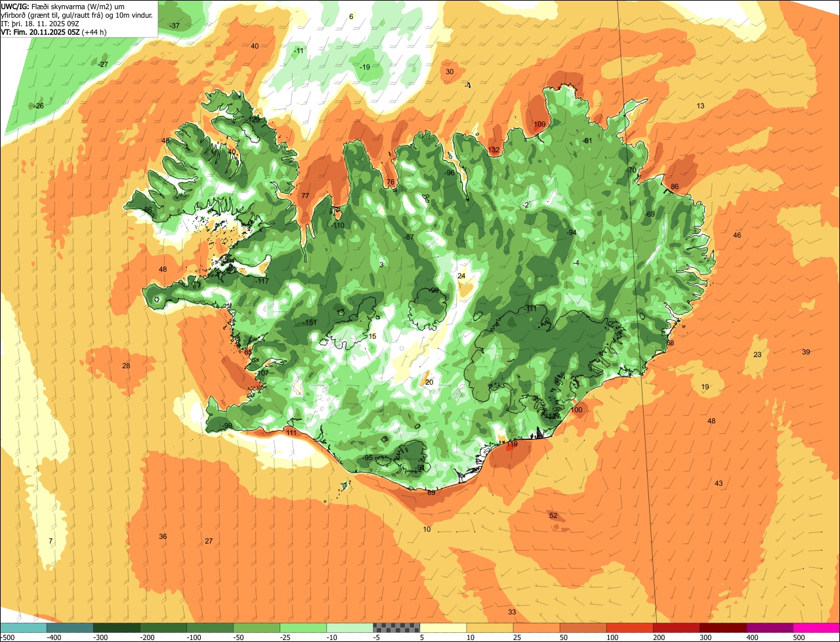Image resolution: width=840 pixels, height=642 pixels.
Task: Click the '-87' value in northern interior
Action: pos(409,238)
